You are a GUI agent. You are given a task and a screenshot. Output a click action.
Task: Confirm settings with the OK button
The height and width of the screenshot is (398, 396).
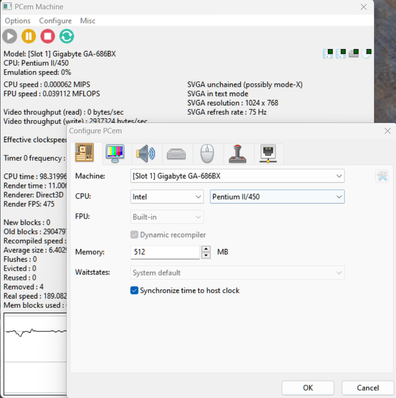pyautogui.click(x=308, y=388)
